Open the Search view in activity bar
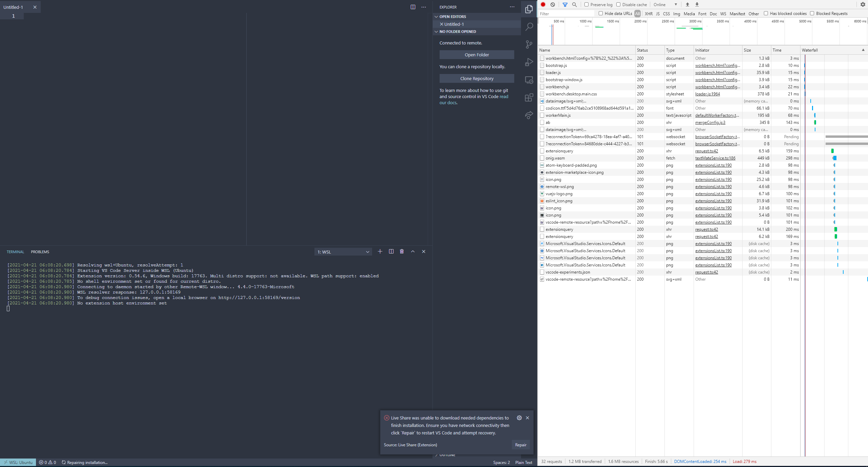 [529, 27]
